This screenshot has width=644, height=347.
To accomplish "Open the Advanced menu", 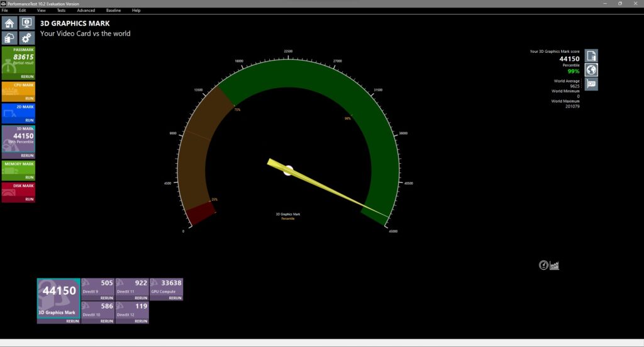I will 86,11.
